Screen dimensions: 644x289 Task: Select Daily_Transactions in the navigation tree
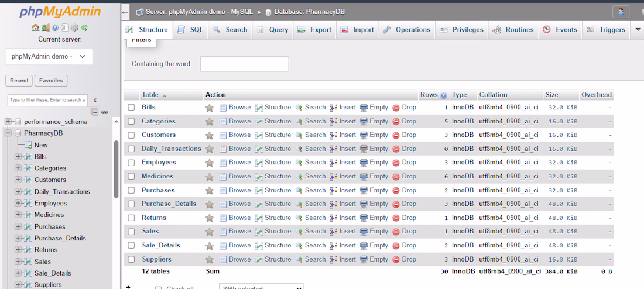point(62,192)
